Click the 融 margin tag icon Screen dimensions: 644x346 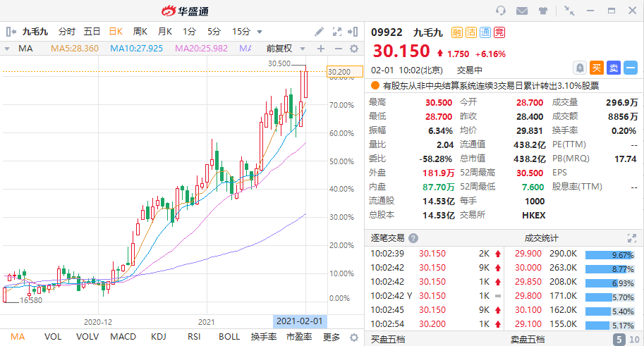pos(457,32)
